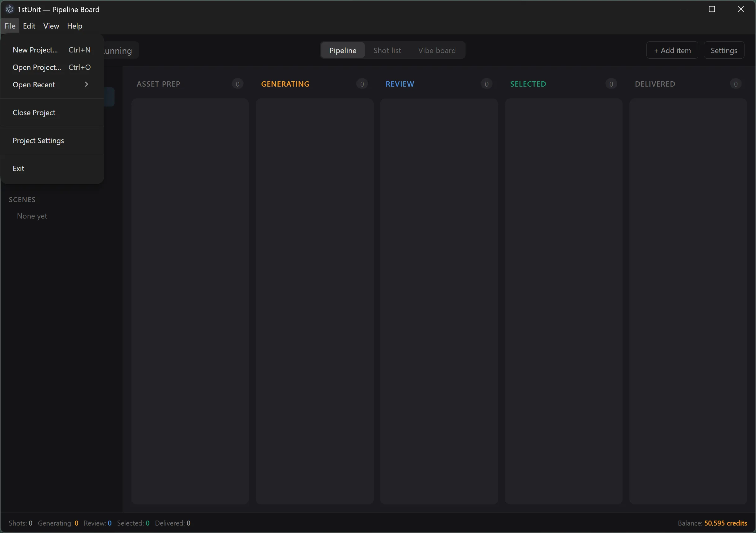This screenshot has height=533, width=756.
Task: Click the DELIVERED column header
Action: tap(655, 84)
